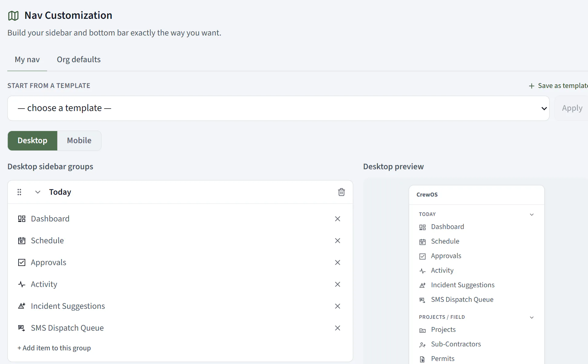Click the Nav Customization map icon
This screenshot has width=588, height=364.
pos(13,15)
